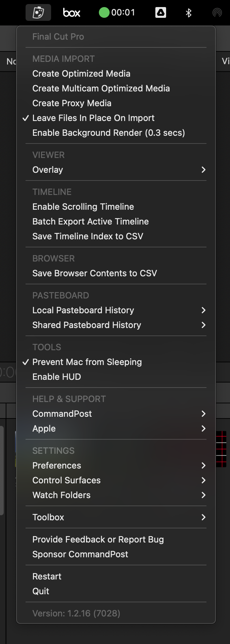Open the Google Drive menu bar icon

tap(161, 13)
